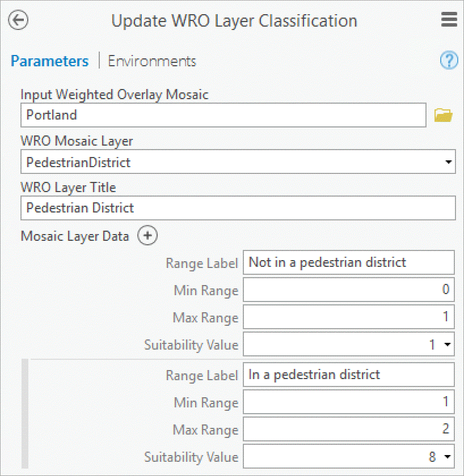Image resolution: width=464 pixels, height=476 pixels.
Task: Click the second Max Range field showing 2
Action: pos(348,430)
